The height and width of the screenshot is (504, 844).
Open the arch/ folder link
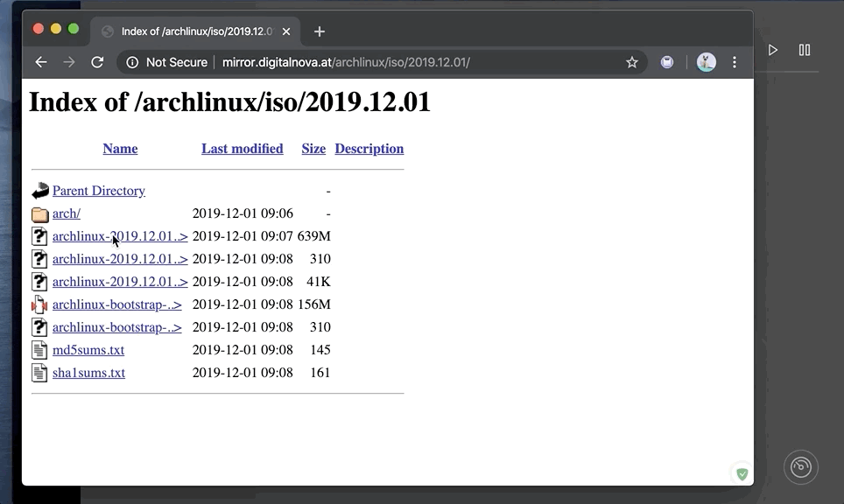(67, 213)
